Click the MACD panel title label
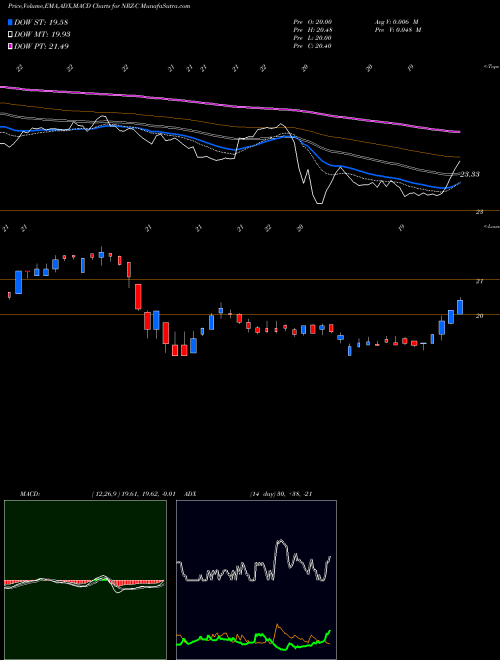 (30, 494)
